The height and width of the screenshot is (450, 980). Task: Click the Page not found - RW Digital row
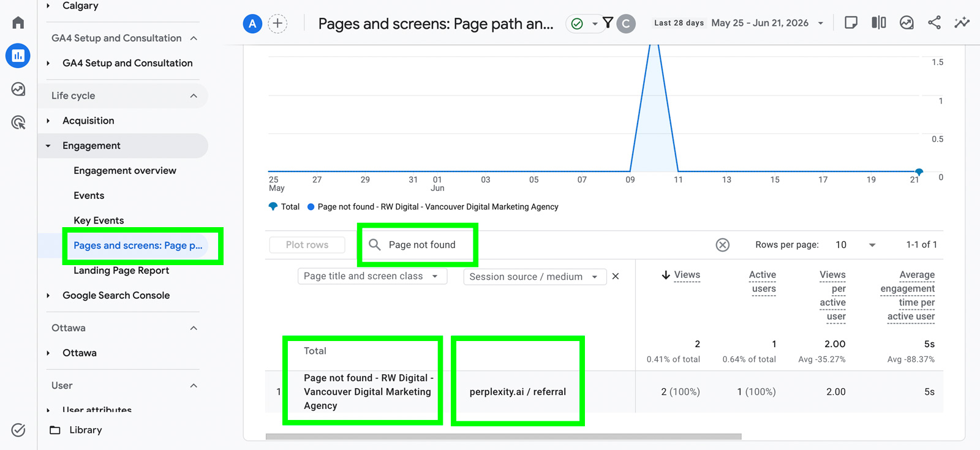[x=369, y=392]
